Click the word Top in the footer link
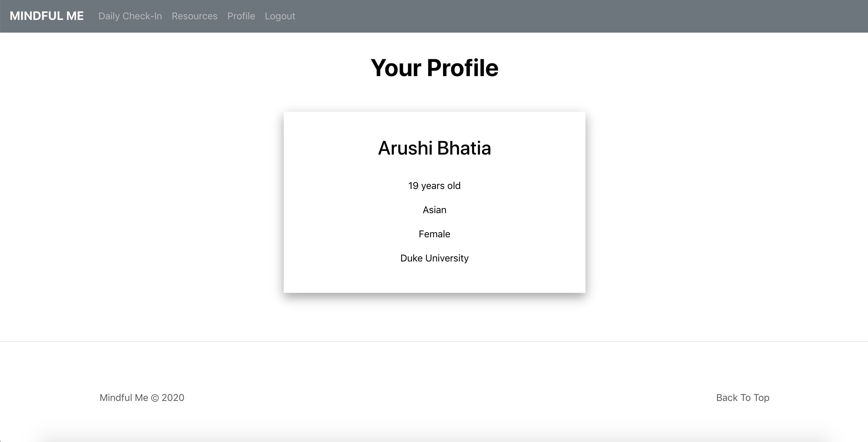 click(761, 398)
